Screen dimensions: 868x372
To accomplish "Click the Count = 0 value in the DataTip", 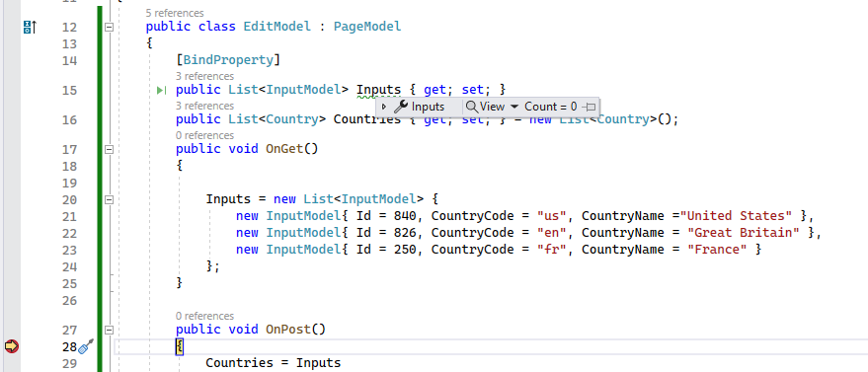I will [x=551, y=107].
